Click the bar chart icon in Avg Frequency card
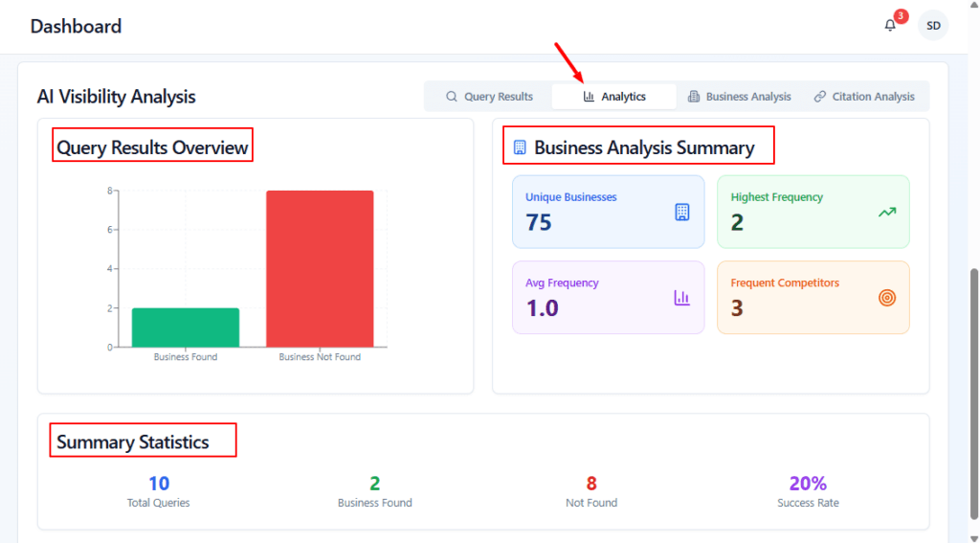This screenshot has height=543, width=980. [x=681, y=298]
